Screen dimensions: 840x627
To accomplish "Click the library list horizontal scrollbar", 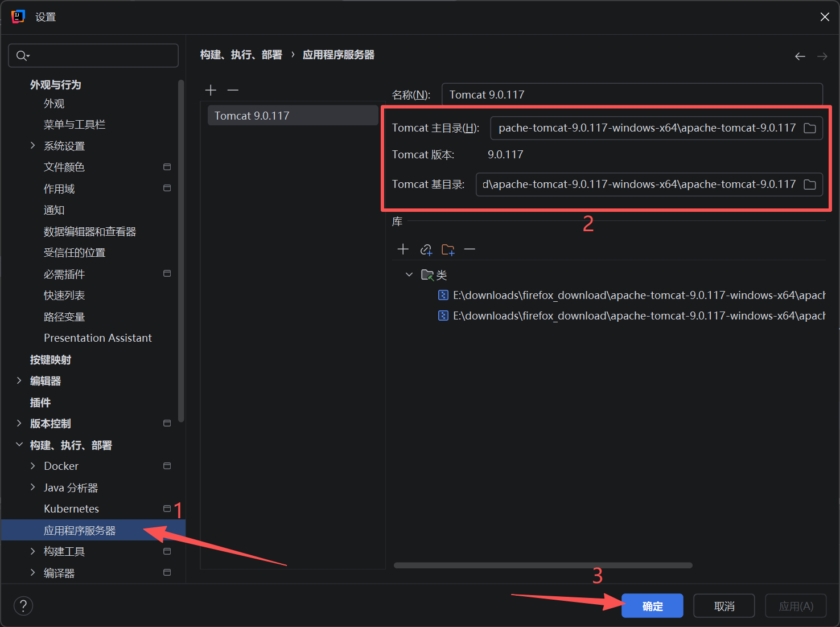I will 543,565.
